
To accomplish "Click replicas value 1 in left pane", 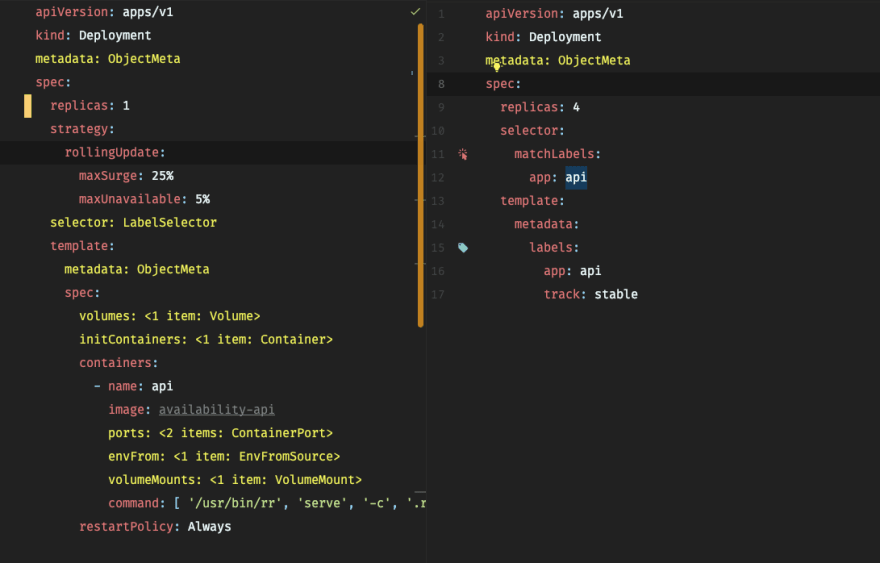I will click(126, 106).
